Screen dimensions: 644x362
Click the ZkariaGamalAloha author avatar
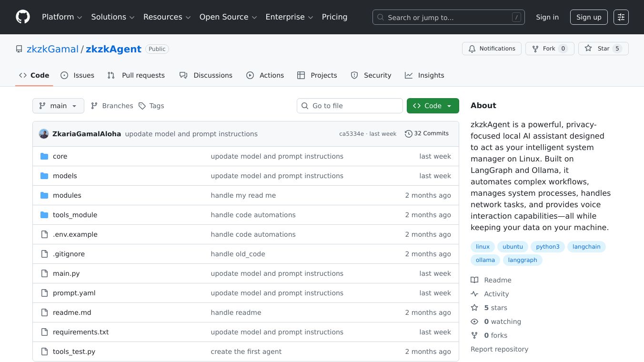pos(44,134)
